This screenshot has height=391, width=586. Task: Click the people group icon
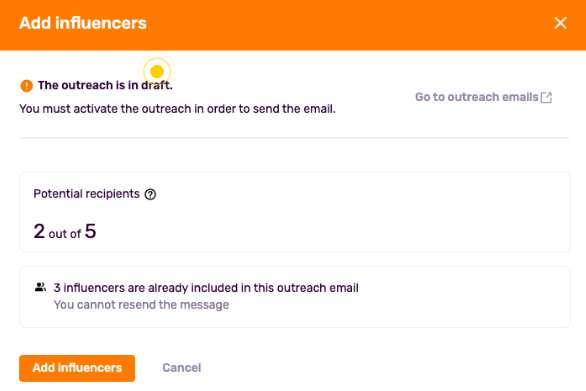point(40,287)
